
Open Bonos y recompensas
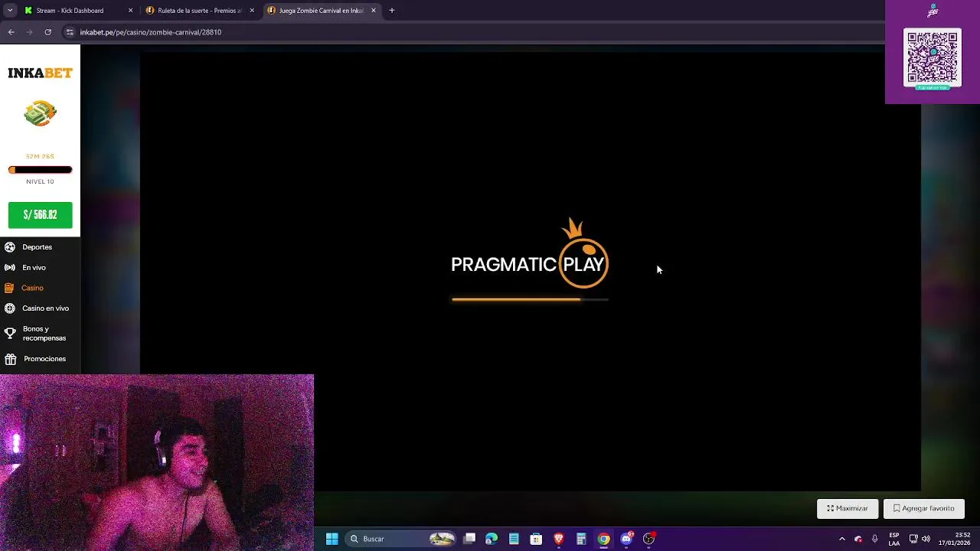44,334
